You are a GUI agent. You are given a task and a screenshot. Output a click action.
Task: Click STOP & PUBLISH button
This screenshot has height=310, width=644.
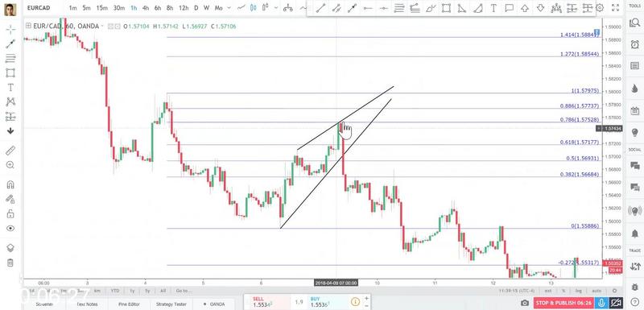coord(564,303)
